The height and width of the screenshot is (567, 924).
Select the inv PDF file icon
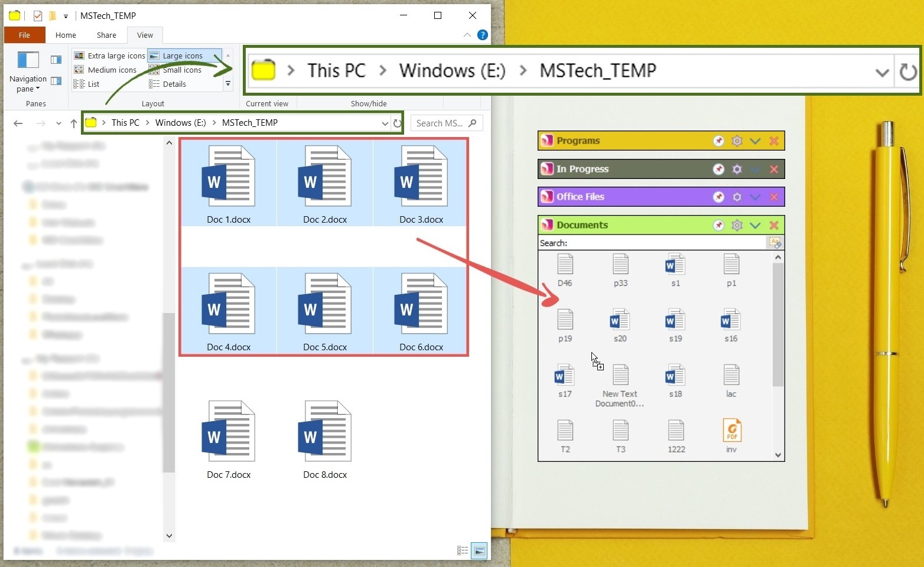(732, 431)
